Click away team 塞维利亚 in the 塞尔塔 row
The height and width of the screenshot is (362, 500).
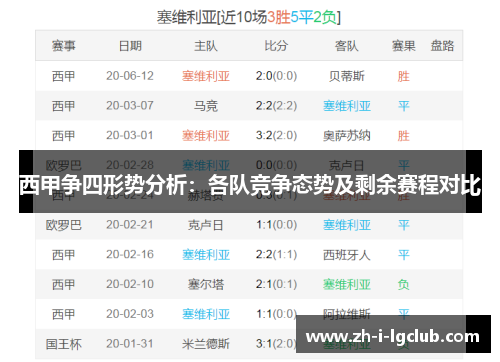(x=347, y=284)
